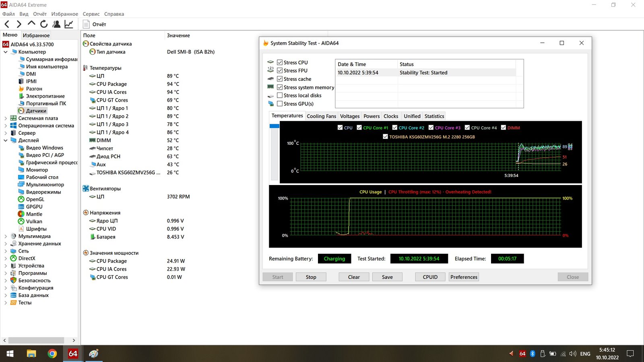Open the Сервис menu
Screen dimensions: 644x362
click(91, 14)
